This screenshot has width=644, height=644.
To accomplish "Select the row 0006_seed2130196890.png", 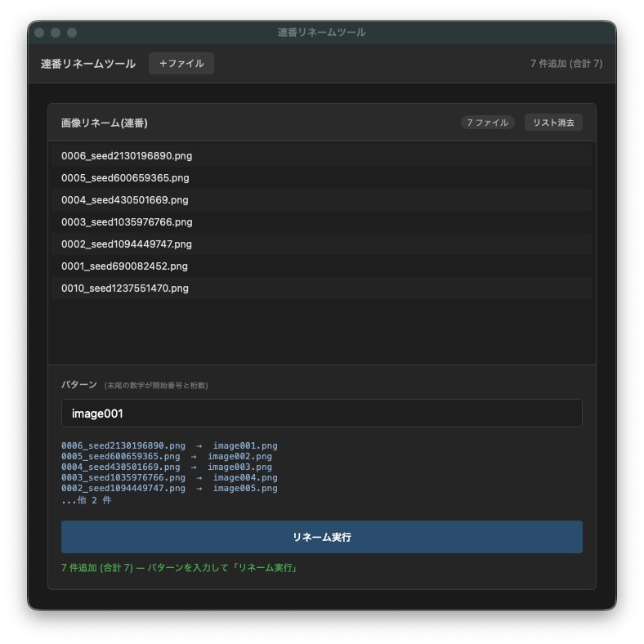I will pos(321,155).
